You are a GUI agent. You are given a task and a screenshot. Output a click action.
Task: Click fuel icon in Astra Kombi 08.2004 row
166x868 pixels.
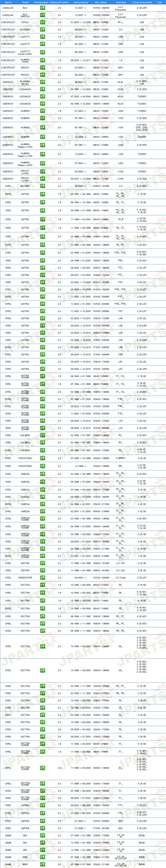pyautogui.click(x=42, y=421)
